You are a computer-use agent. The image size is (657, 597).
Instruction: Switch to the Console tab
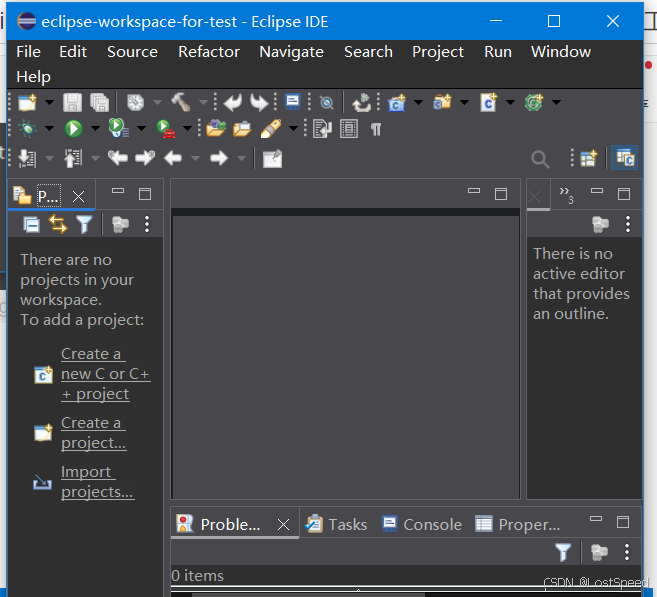point(422,524)
